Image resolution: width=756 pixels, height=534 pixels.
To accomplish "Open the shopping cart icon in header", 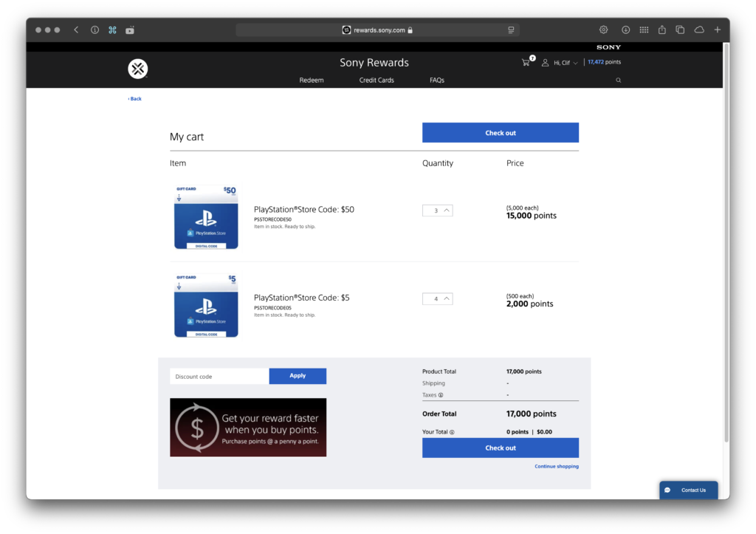I will pos(526,62).
